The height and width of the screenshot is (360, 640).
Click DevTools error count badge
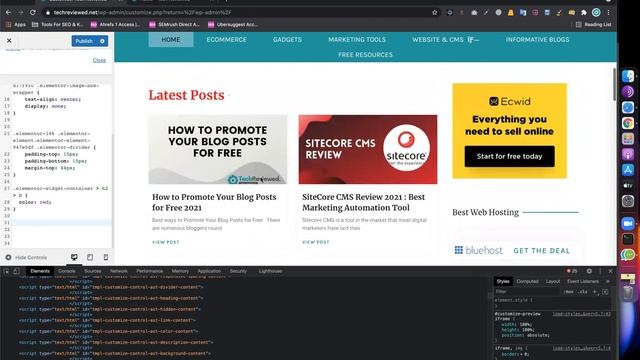572,271
